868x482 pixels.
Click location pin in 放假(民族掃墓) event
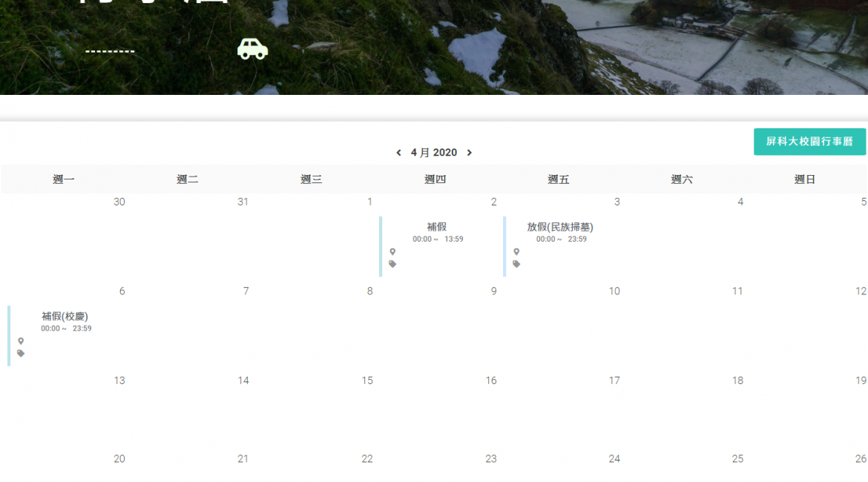pyautogui.click(x=516, y=252)
